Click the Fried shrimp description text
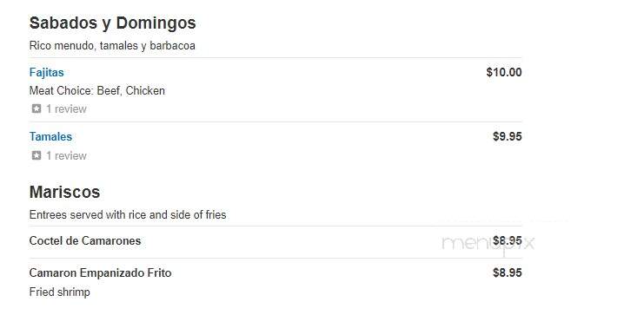 tap(60, 292)
